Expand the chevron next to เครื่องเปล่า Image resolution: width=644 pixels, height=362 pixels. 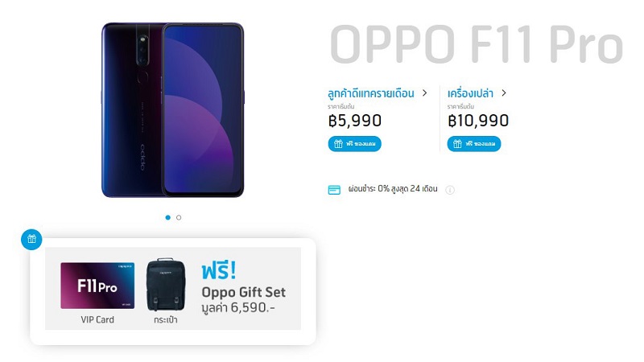[504, 93]
